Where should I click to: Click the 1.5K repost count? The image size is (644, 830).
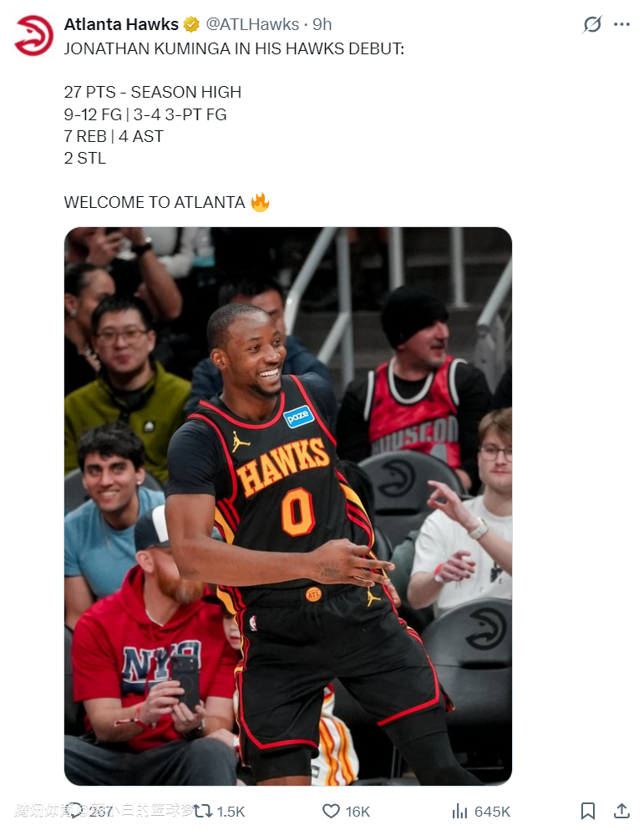tap(231, 812)
